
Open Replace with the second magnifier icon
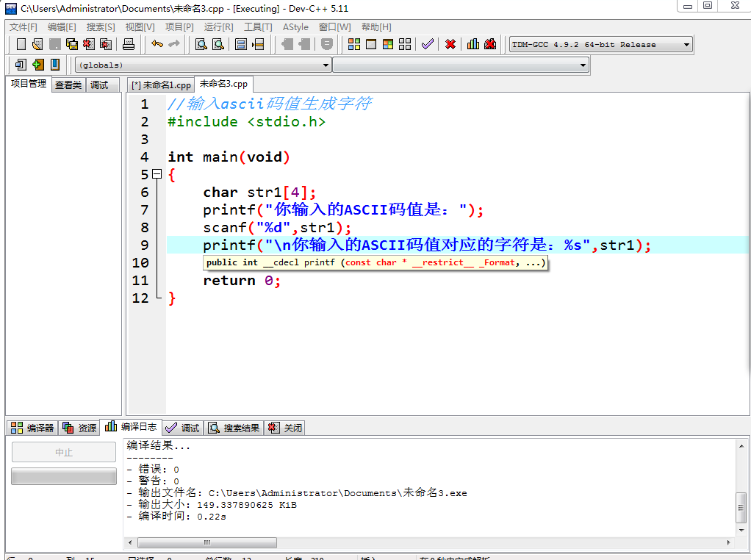coord(218,45)
